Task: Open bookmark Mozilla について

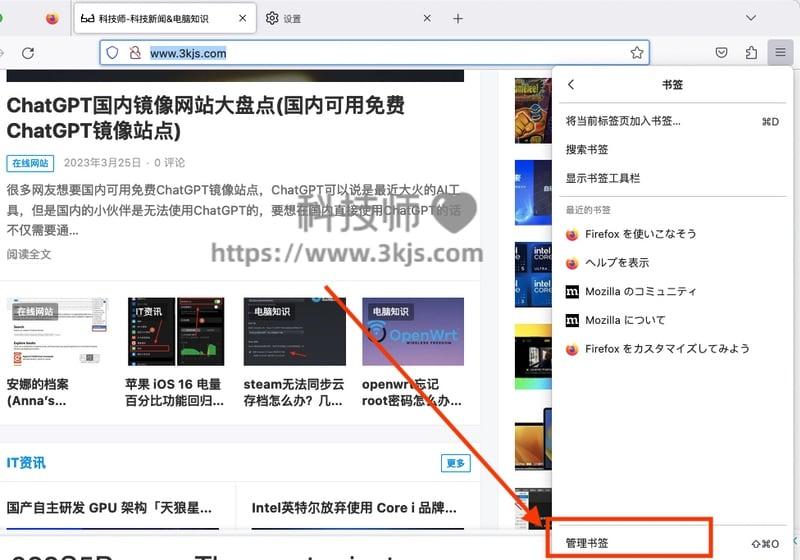Action: [x=672, y=320]
